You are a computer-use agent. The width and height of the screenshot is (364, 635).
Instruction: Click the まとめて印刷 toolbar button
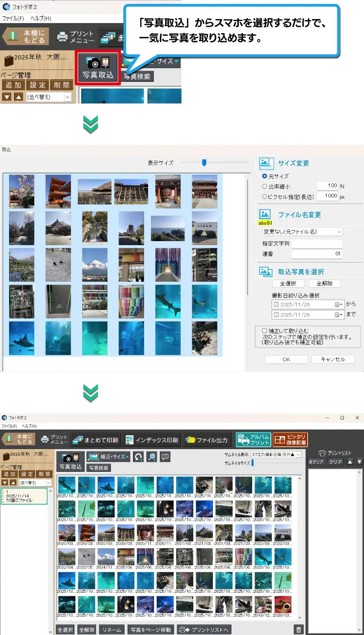(96, 440)
